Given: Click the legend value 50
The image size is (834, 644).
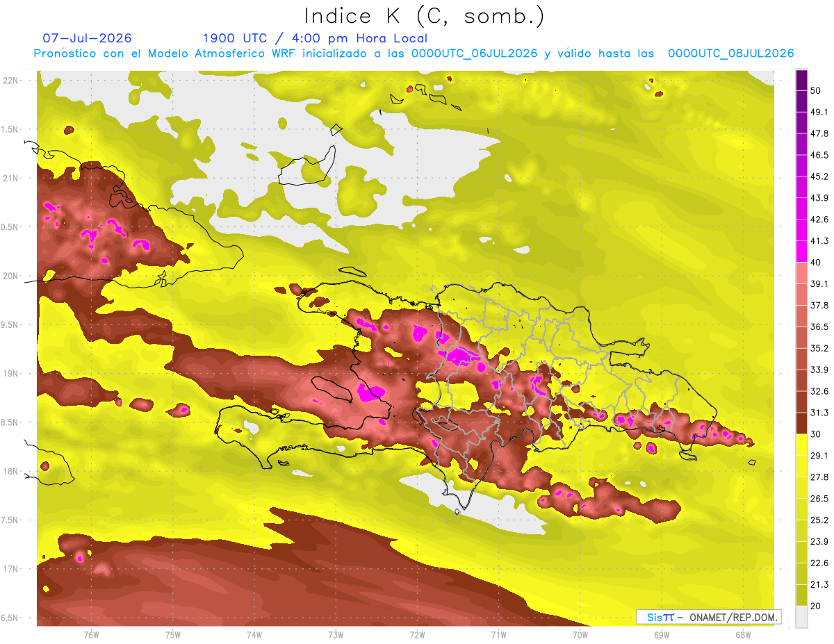Looking at the screenshot, I should [815, 90].
